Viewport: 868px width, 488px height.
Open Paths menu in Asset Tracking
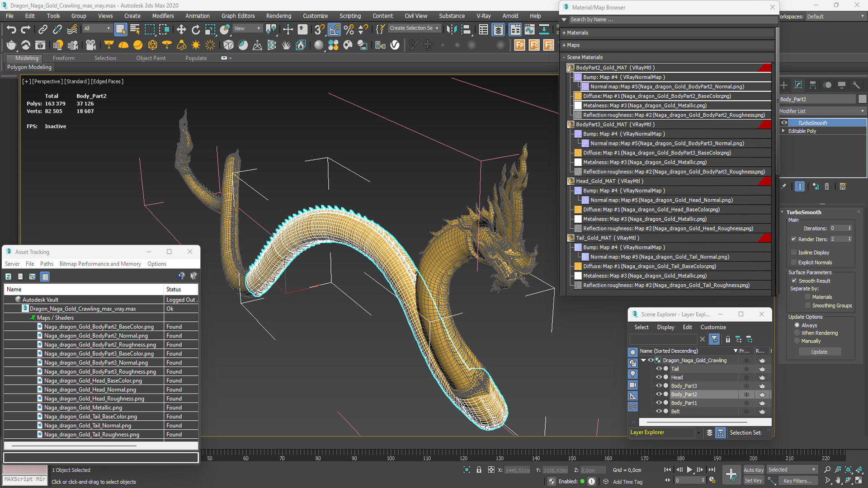pyautogui.click(x=47, y=264)
